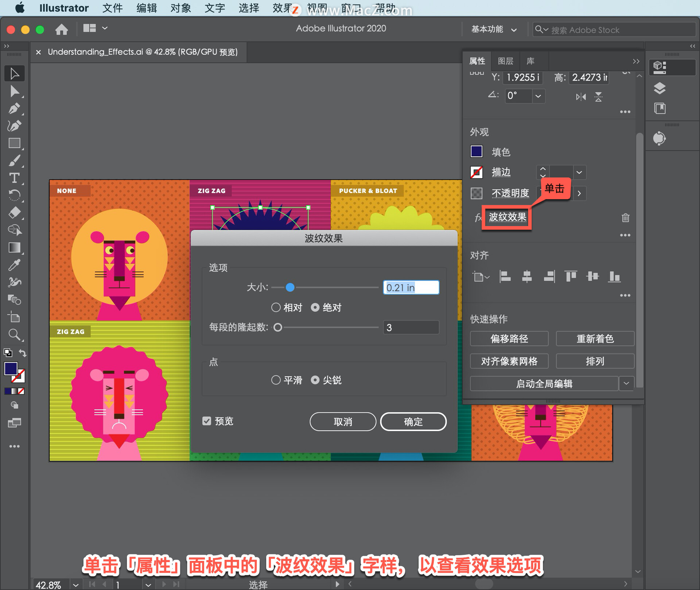Click vertical align top icon
The width and height of the screenshot is (700, 590).
coord(571,277)
